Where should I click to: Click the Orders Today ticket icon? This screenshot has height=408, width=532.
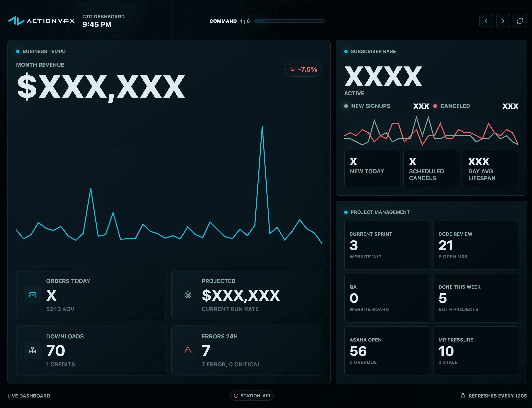(x=33, y=295)
